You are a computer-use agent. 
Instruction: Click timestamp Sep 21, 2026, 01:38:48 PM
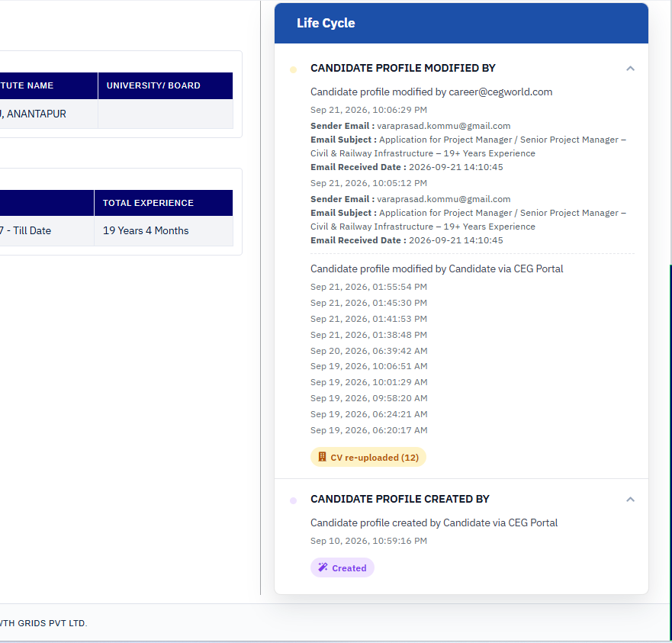368,335
